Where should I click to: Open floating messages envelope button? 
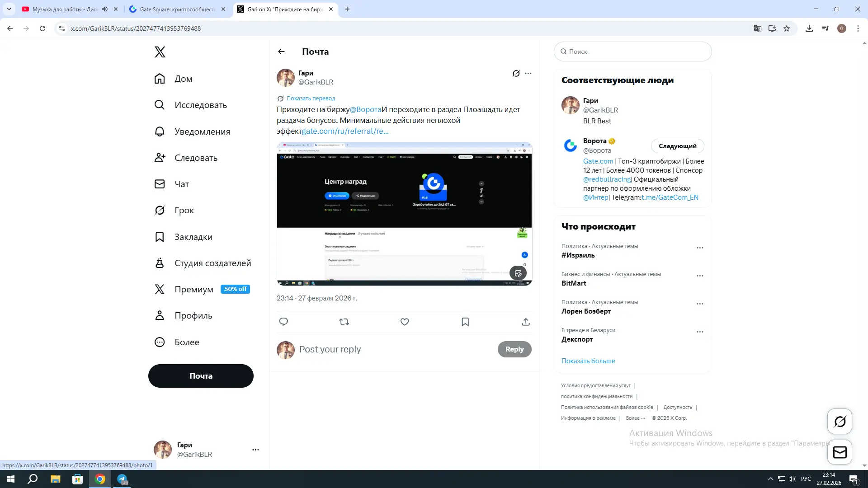click(x=840, y=452)
